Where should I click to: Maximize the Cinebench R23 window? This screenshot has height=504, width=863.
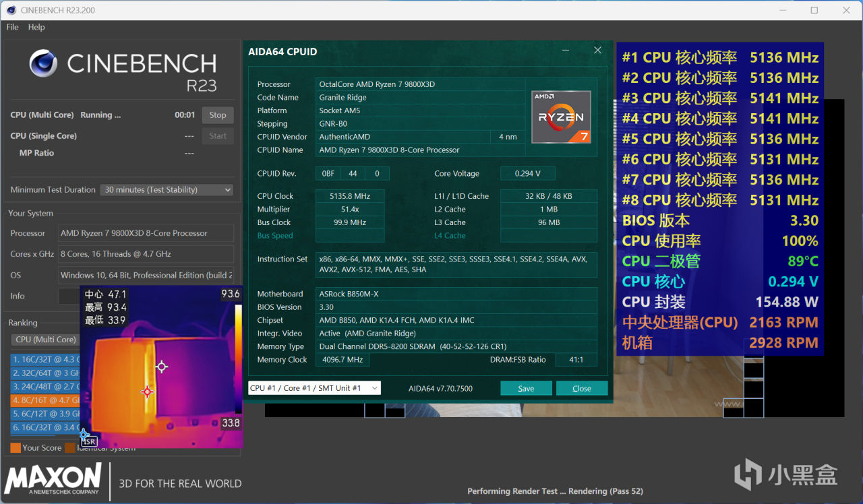click(x=814, y=10)
